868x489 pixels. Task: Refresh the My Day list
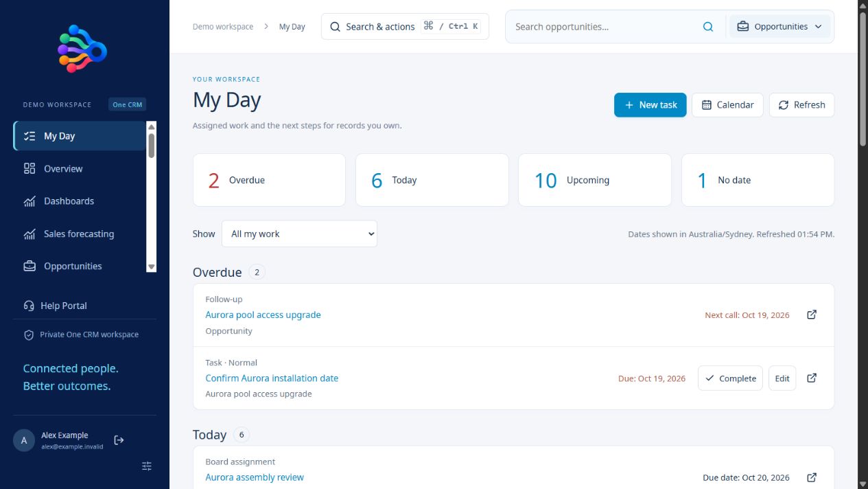coord(801,105)
